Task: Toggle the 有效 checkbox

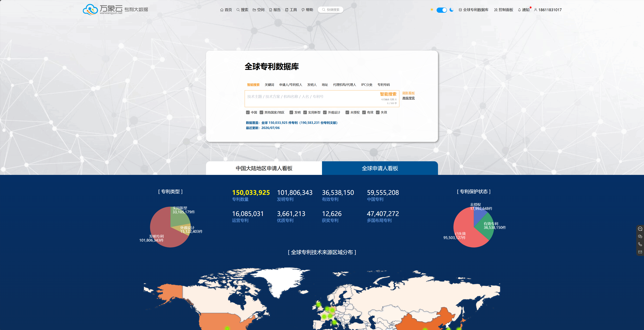Action: [x=364, y=112]
